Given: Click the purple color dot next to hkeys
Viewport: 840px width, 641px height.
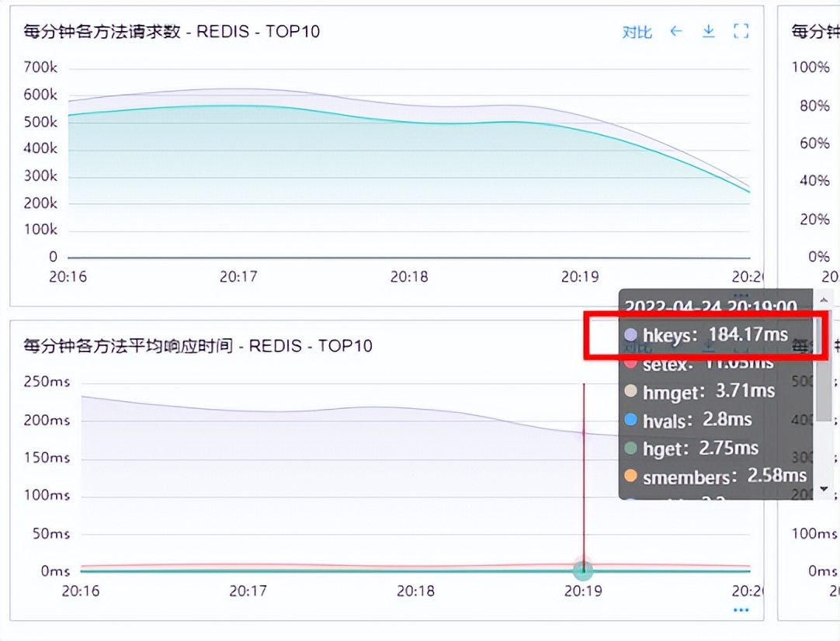Looking at the screenshot, I should point(630,333).
